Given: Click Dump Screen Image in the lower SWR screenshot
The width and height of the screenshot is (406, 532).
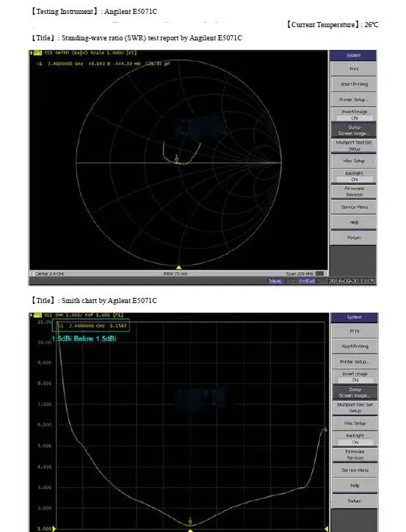Looking at the screenshot, I should 355,393.
